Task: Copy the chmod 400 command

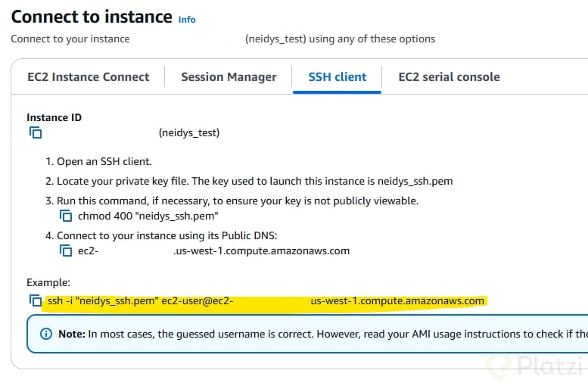Action: pyautogui.click(x=65, y=216)
